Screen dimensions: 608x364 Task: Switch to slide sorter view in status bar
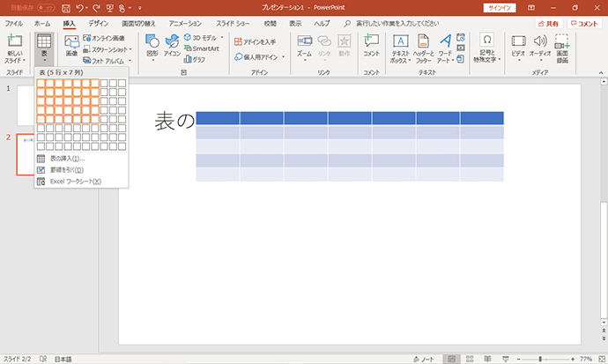(x=470, y=359)
